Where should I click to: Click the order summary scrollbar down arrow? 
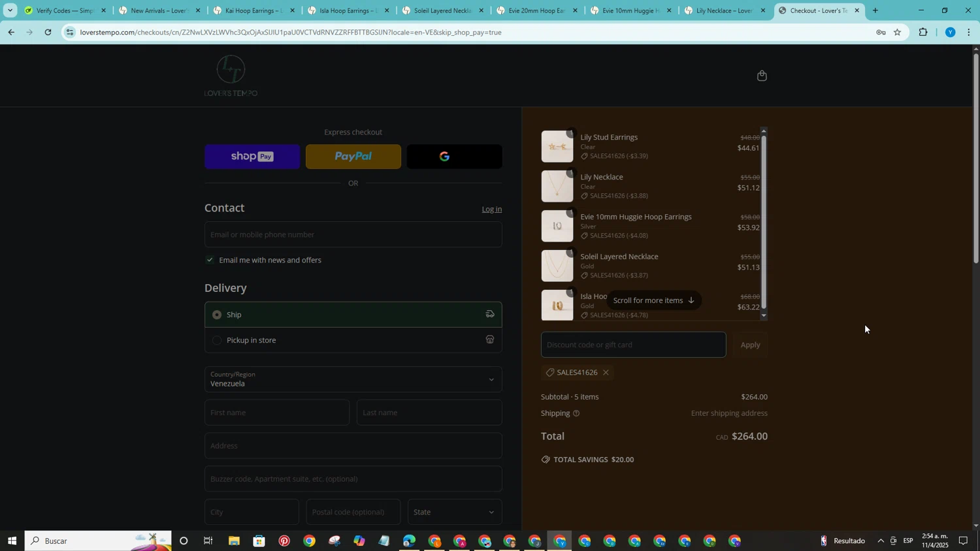coord(764,316)
